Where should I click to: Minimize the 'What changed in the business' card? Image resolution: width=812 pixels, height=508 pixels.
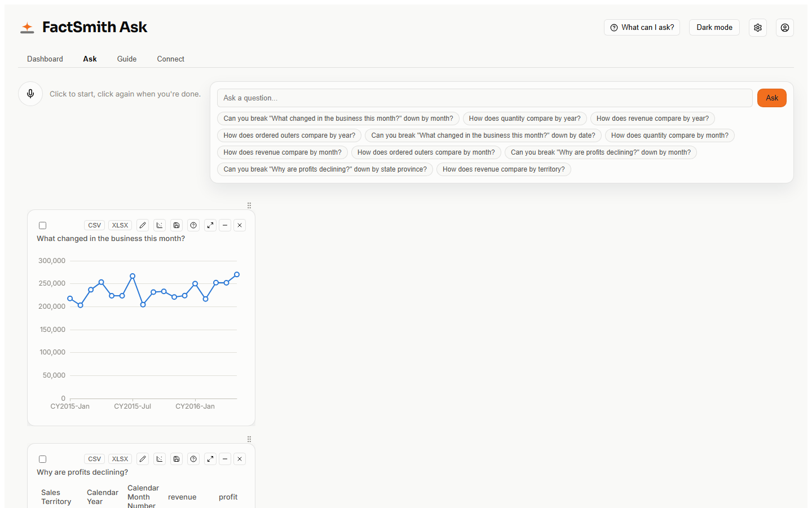coord(225,225)
